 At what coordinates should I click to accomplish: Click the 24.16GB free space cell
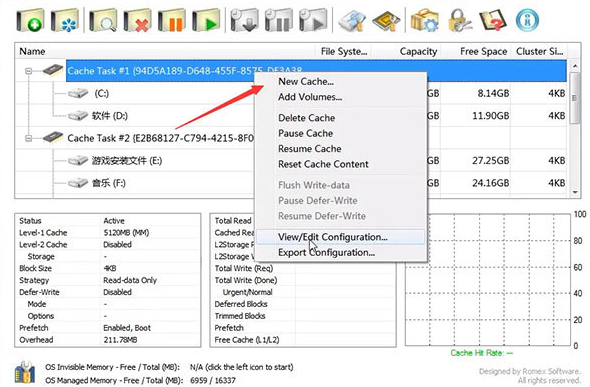[x=491, y=183]
